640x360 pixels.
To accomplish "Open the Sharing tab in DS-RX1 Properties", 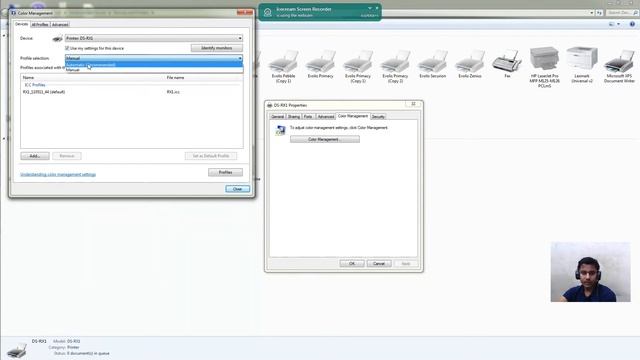I will tap(294, 117).
